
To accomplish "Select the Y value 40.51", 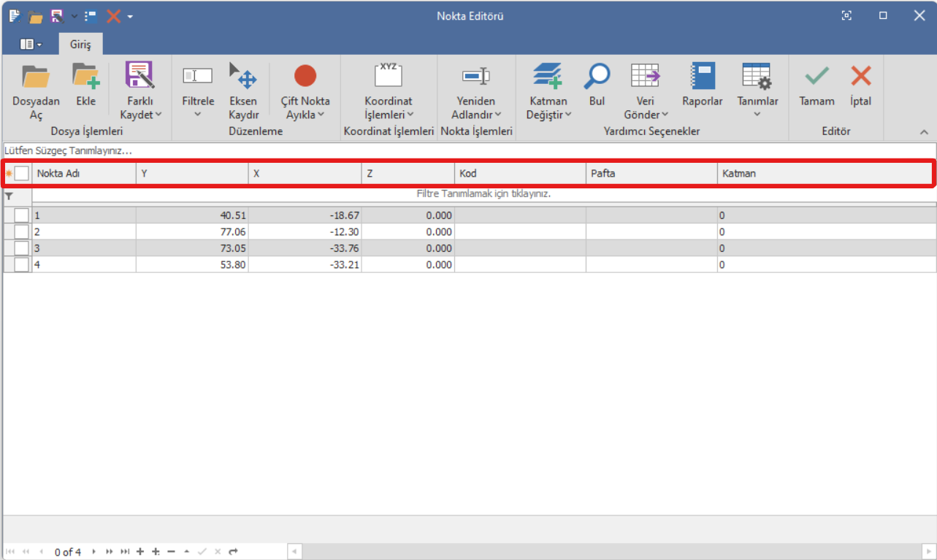I will click(192, 215).
